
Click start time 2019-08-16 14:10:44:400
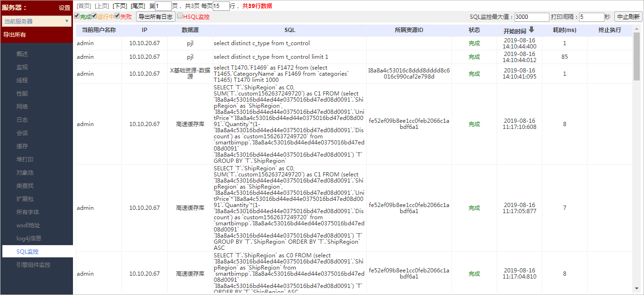(519, 43)
